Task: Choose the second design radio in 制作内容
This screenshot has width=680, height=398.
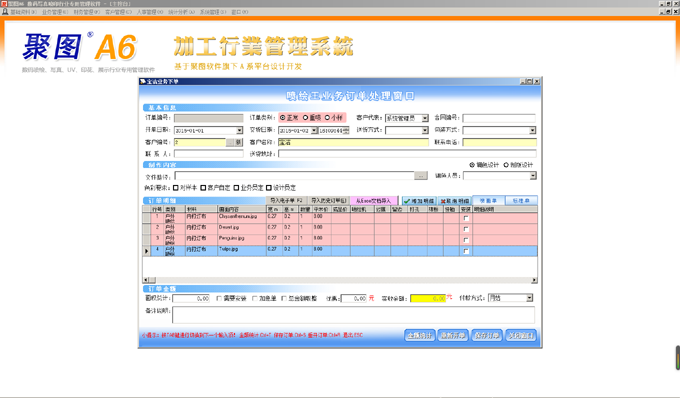Action: click(506, 165)
